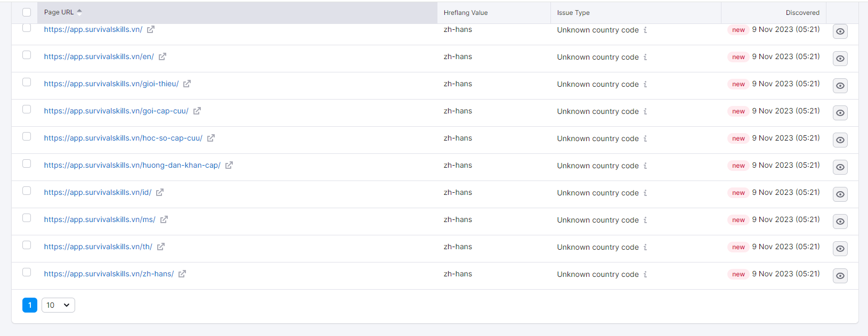This screenshot has height=336, width=868.
Task: Click eye icon for the /id/ row
Action: pos(840,194)
